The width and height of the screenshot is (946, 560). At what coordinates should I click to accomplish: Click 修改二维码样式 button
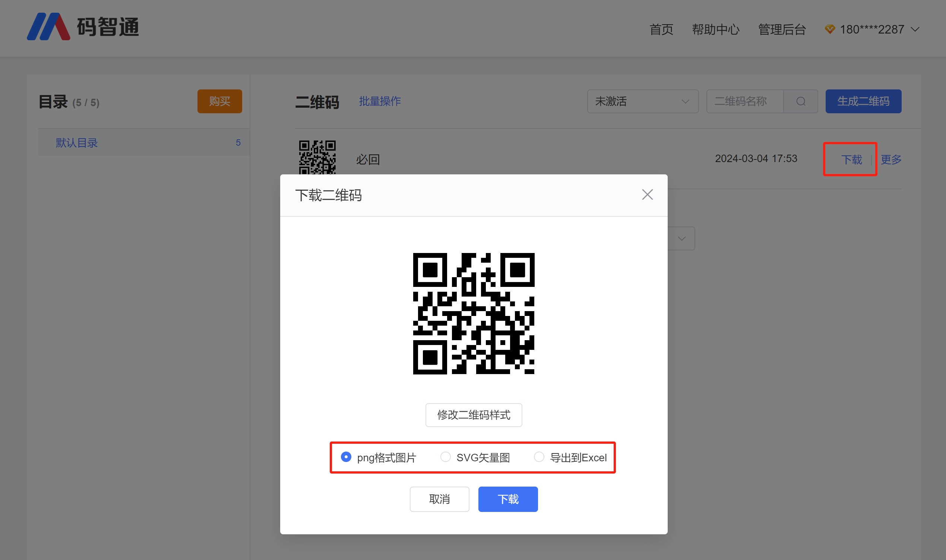tap(474, 415)
